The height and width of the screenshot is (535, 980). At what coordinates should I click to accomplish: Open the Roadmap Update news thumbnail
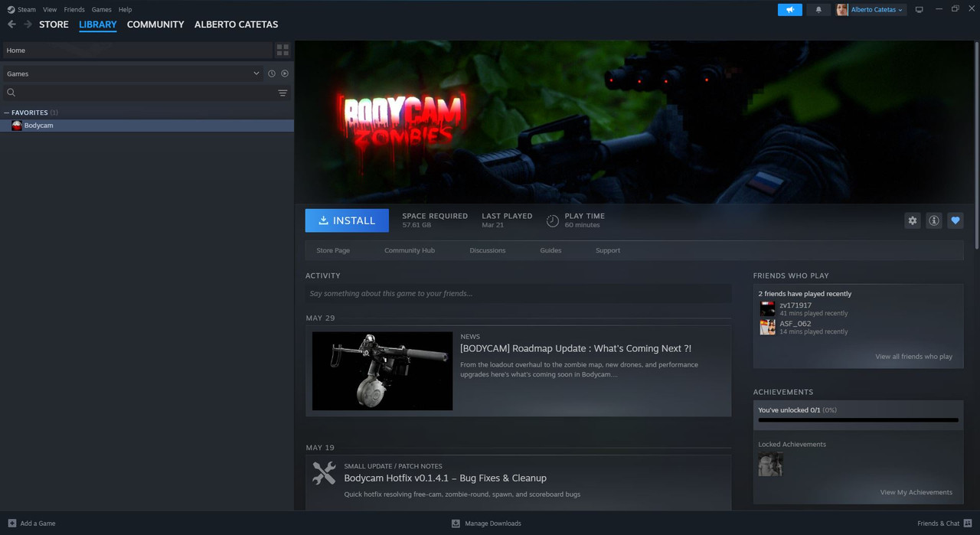click(x=382, y=370)
